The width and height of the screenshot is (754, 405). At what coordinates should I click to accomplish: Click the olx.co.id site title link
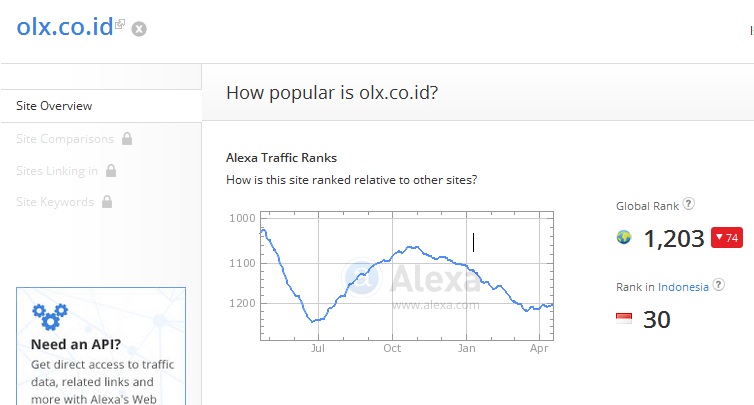click(64, 25)
